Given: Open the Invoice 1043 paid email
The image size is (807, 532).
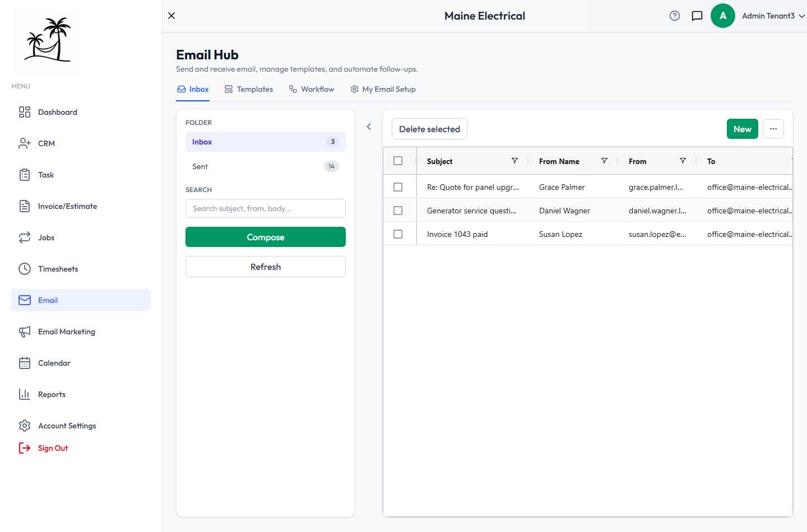Looking at the screenshot, I should click(x=457, y=234).
